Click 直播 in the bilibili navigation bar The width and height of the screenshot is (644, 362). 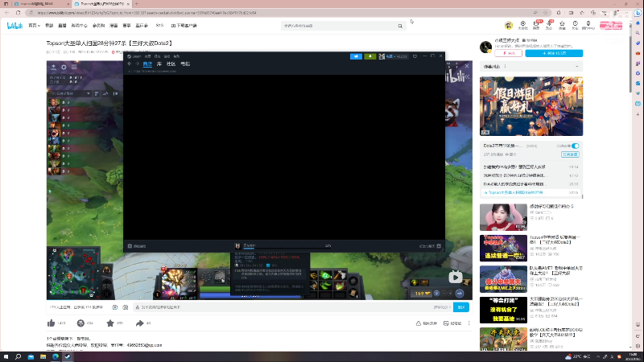62,26
